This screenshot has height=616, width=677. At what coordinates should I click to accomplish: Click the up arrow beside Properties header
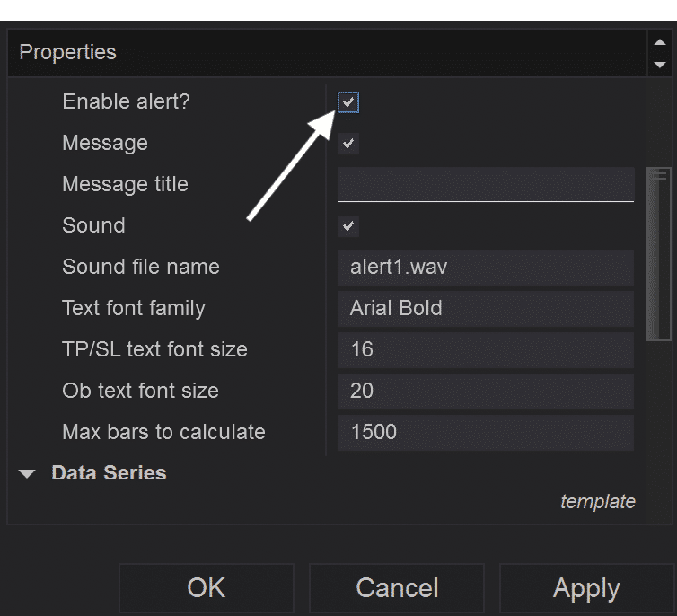tap(659, 42)
